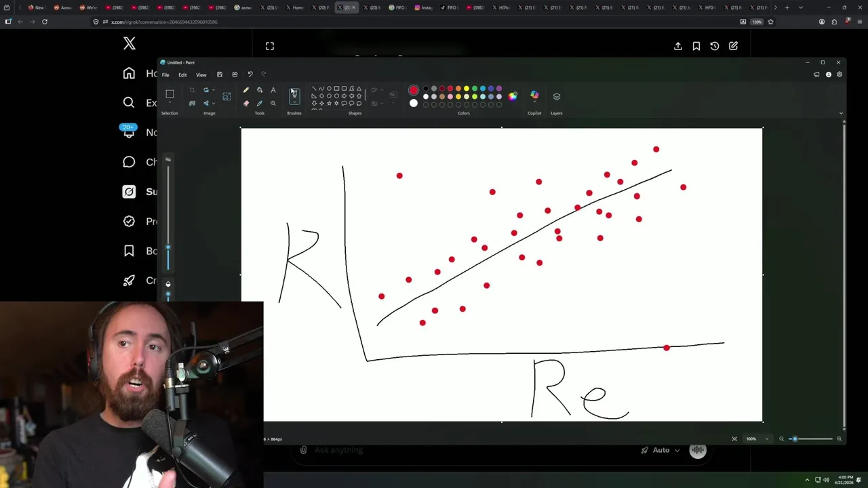Select the line shape in Shapes gallery
The height and width of the screenshot is (488, 868).
(314, 88)
